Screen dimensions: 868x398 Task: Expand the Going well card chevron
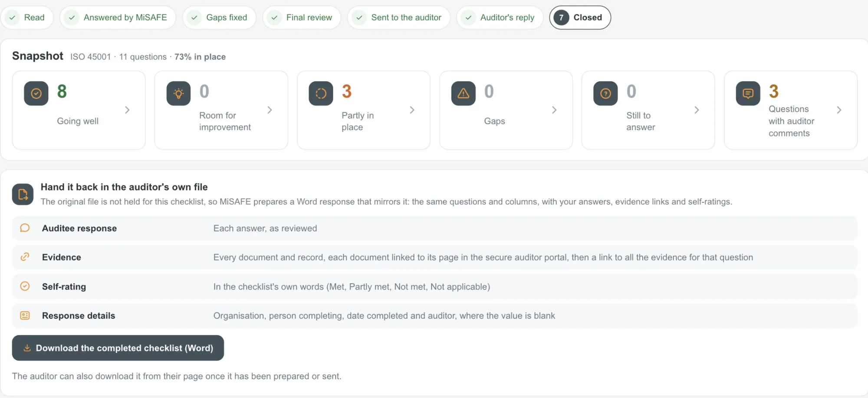pos(127,110)
